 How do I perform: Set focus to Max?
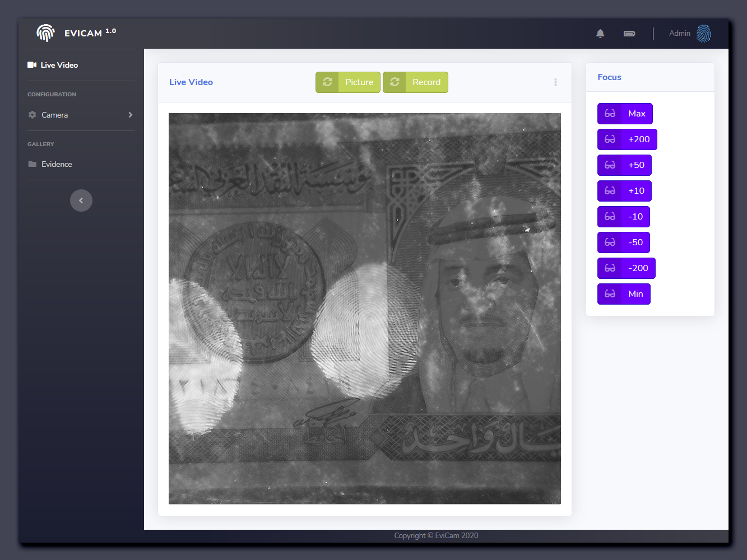(x=625, y=114)
